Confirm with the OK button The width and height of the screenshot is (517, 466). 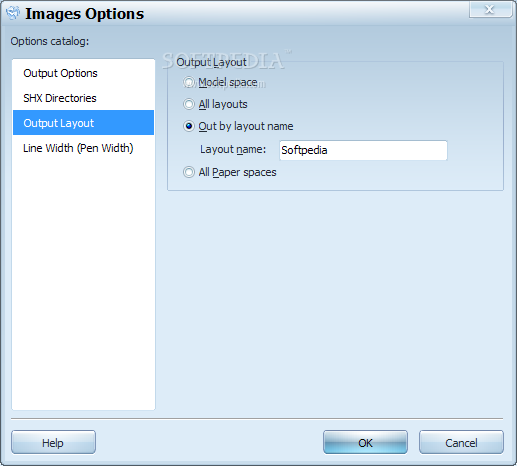pyautogui.click(x=365, y=442)
